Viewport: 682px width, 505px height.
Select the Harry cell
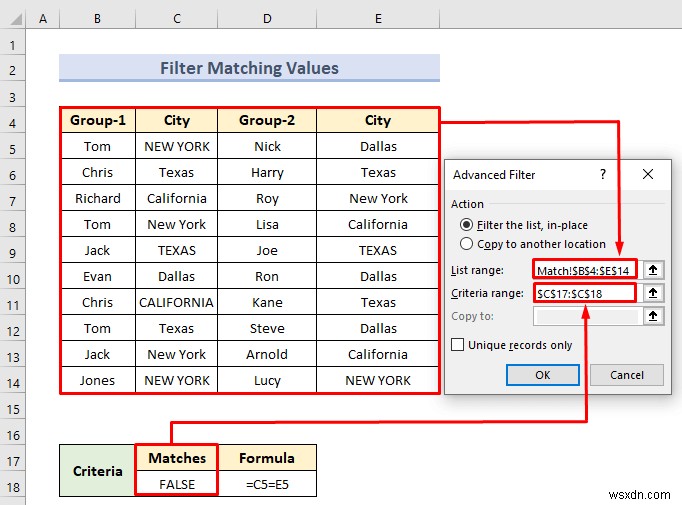tap(267, 172)
